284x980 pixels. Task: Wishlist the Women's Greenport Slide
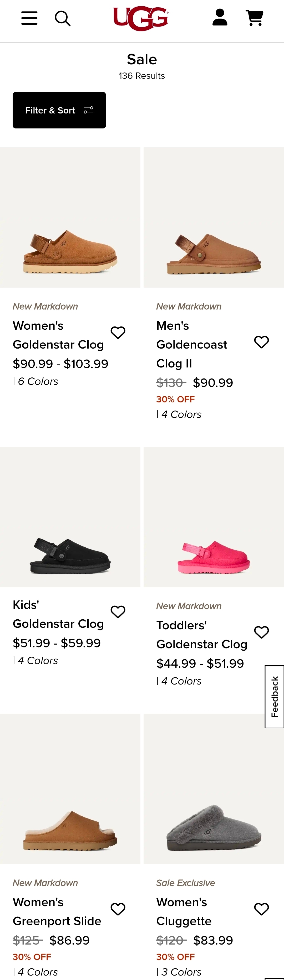(118, 909)
